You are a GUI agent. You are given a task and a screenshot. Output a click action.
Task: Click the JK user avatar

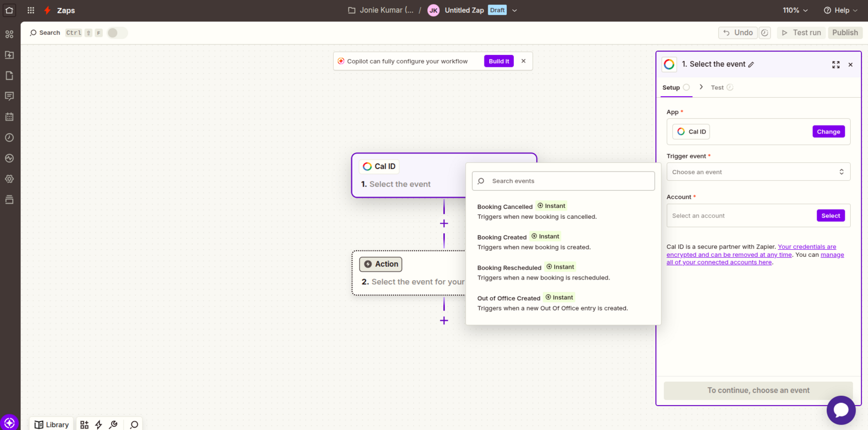point(433,10)
